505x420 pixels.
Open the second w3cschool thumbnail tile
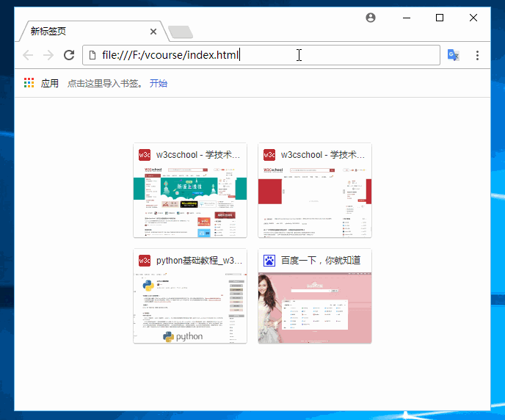pyautogui.click(x=315, y=198)
